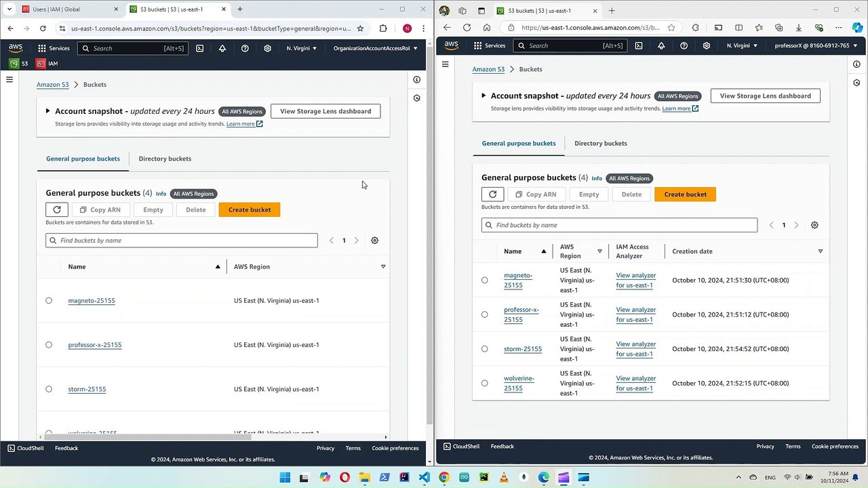The height and width of the screenshot is (488, 868).
Task: Reload the page in the right browser window
Action: (x=467, y=28)
